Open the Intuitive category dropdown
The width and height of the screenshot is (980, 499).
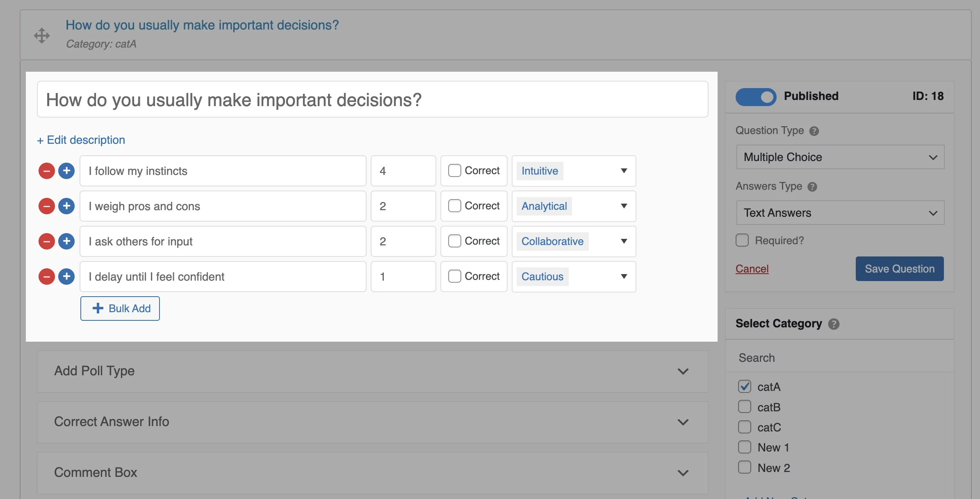[x=574, y=171]
